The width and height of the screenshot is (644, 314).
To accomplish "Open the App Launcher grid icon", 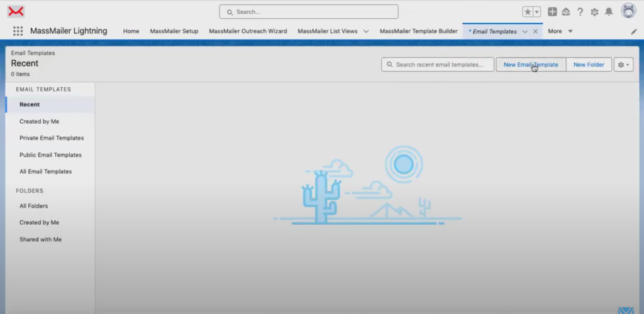I will pyautogui.click(x=18, y=31).
